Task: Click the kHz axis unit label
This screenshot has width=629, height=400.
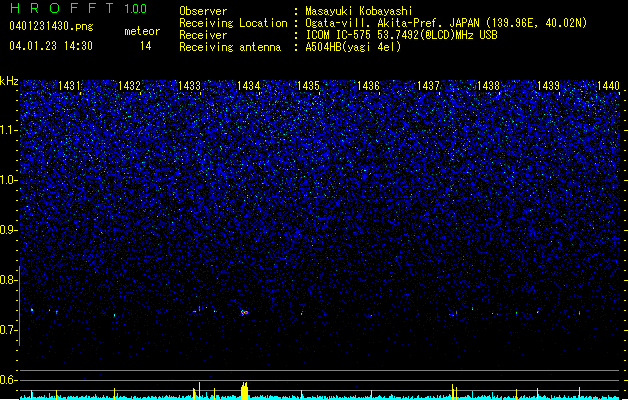Action: [x=9, y=81]
